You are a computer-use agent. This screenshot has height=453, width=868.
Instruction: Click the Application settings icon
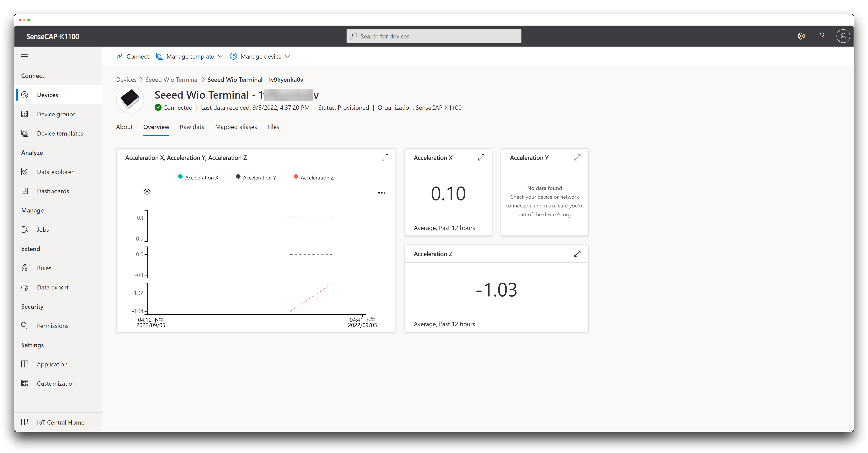pyautogui.click(x=25, y=364)
